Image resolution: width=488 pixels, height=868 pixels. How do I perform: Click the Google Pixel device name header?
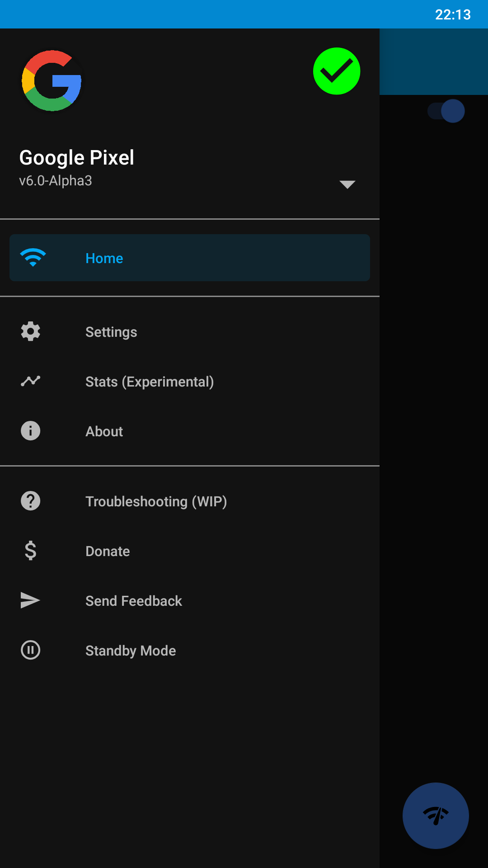click(77, 158)
